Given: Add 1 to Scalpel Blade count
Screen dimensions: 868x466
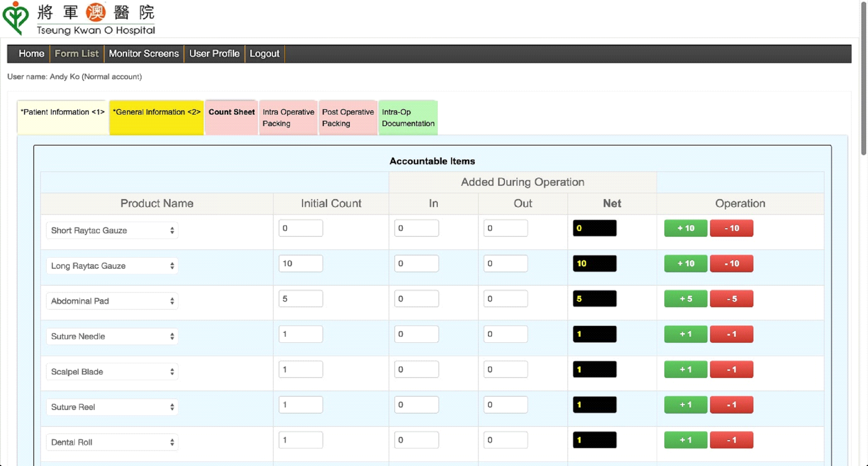Looking at the screenshot, I should click(686, 369).
